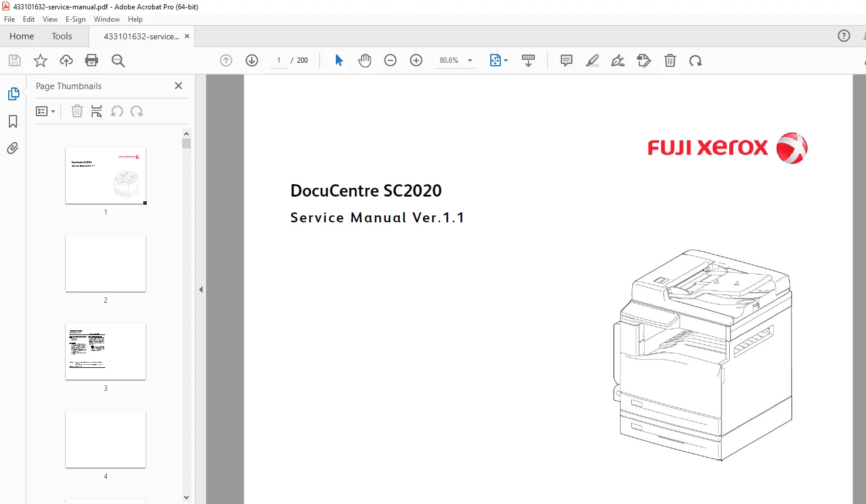Open the thumbnails options dropdown menu

pos(46,111)
